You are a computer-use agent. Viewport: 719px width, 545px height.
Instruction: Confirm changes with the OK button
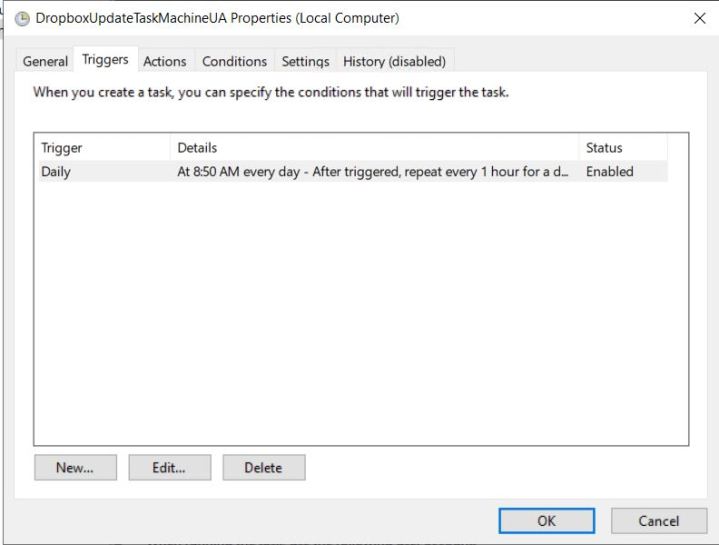pos(546,520)
